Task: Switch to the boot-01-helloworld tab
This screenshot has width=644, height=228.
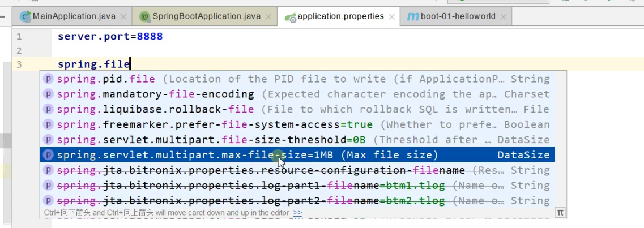Action: point(456,17)
